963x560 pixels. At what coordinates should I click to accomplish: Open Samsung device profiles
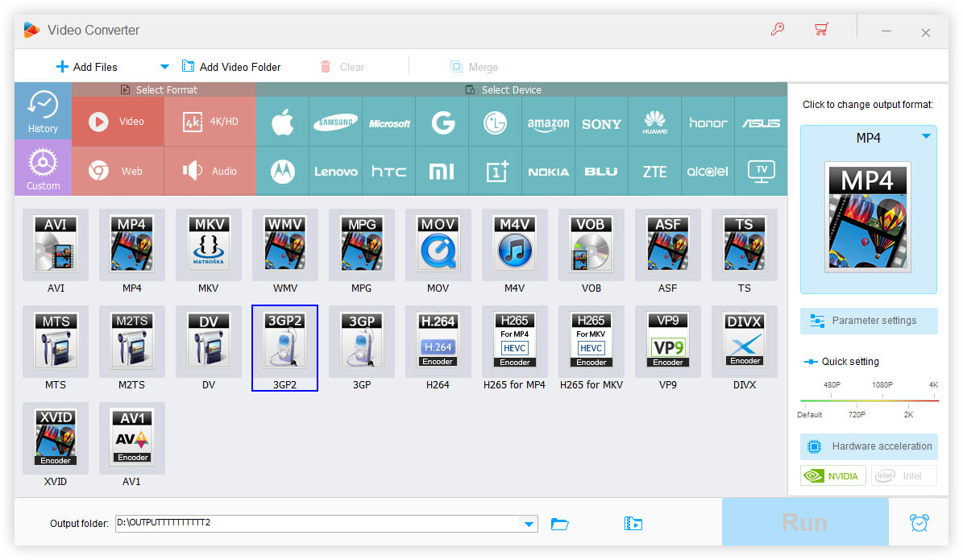point(336,122)
